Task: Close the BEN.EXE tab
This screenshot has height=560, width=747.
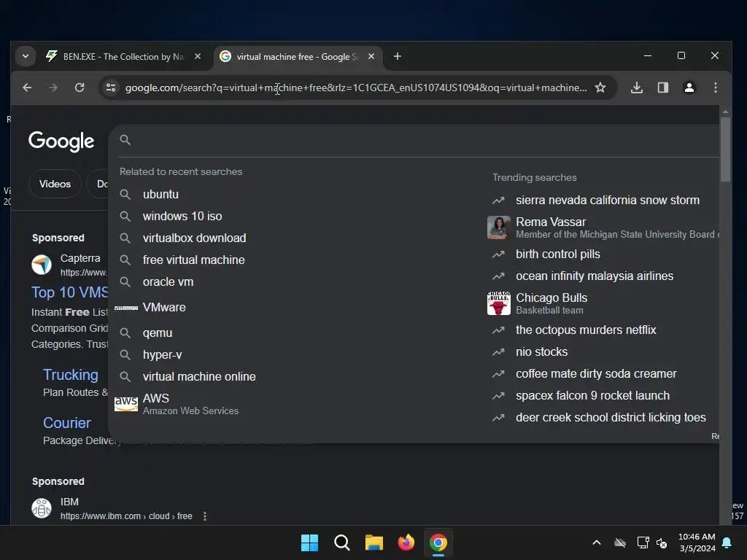Action: (x=198, y=56)
